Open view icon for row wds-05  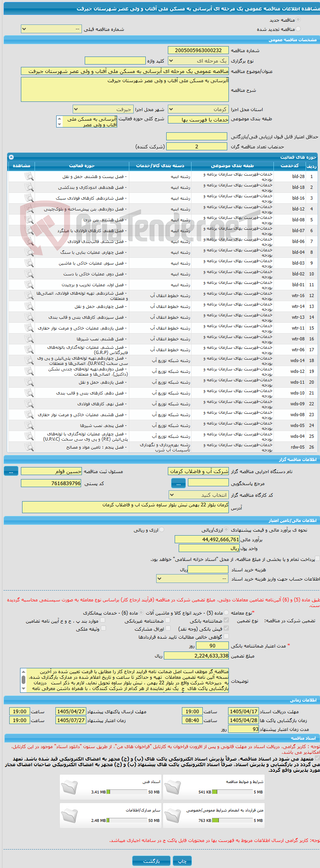point(29,425)
